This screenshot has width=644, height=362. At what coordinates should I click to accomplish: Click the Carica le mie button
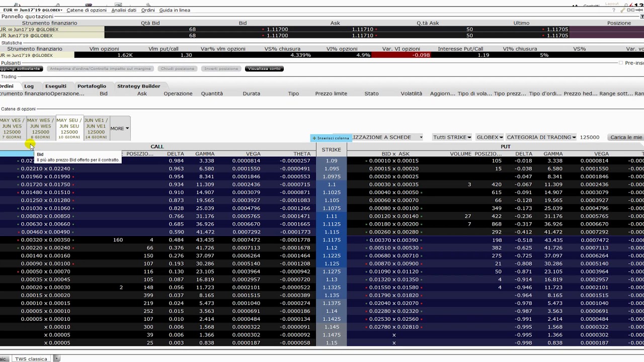(626, 137)
